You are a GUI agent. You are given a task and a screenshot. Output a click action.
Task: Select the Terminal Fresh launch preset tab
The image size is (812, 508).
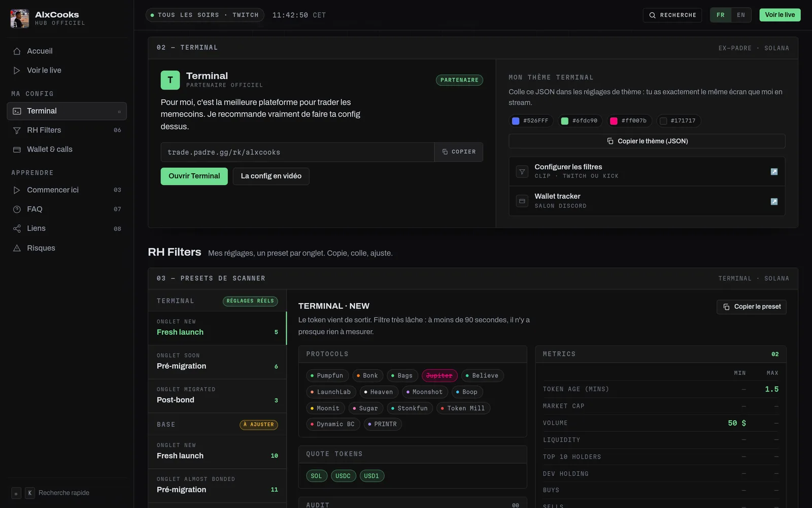217,328
